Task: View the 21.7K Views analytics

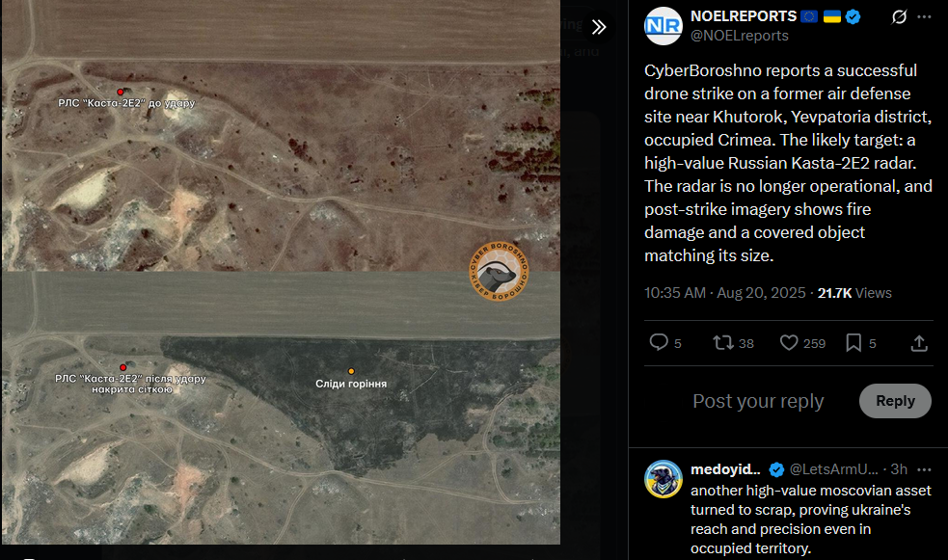Action: (x=854, y=293)
